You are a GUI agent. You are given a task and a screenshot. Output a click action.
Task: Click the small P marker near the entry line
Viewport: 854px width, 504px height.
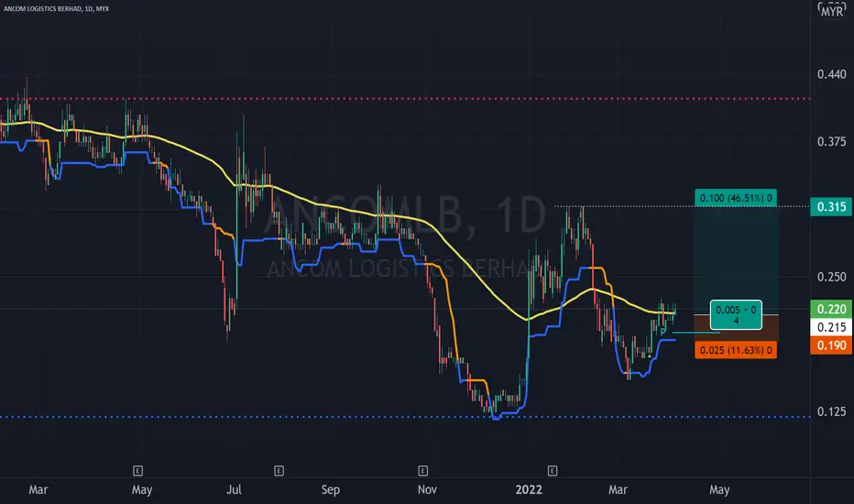pos(662,332)
